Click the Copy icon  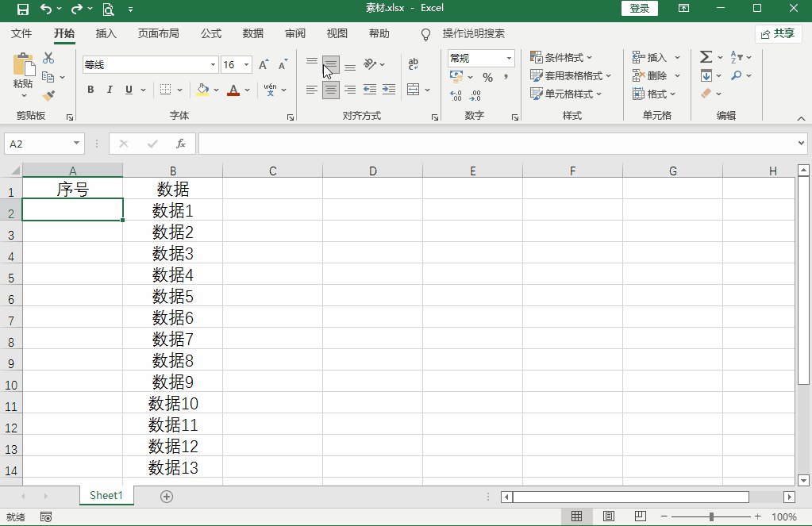[48, 77]
